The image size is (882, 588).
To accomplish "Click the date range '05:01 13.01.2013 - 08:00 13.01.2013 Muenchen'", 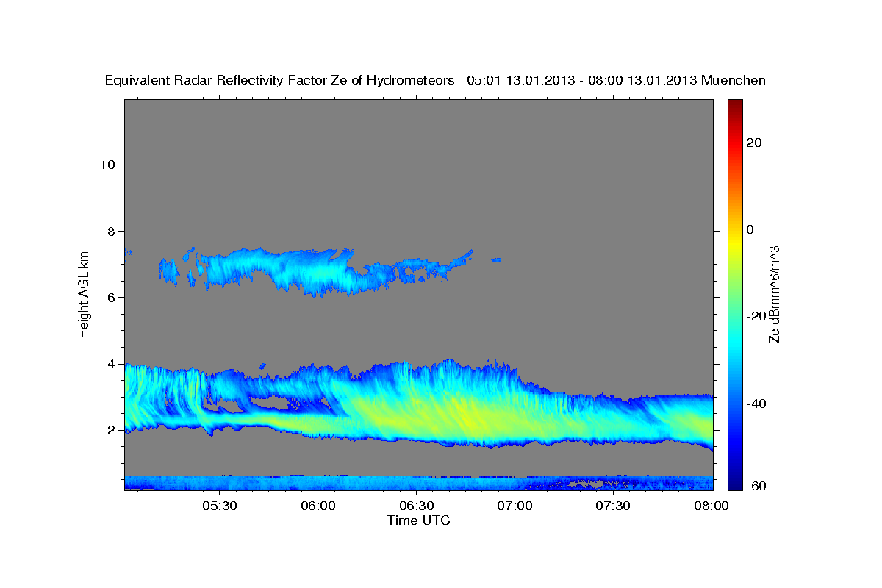I will click(x=617, y=81).
